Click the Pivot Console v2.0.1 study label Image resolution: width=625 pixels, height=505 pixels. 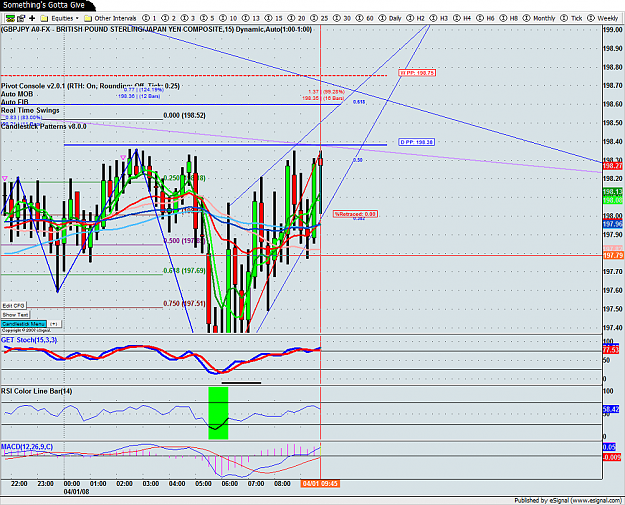pos(90,86)
